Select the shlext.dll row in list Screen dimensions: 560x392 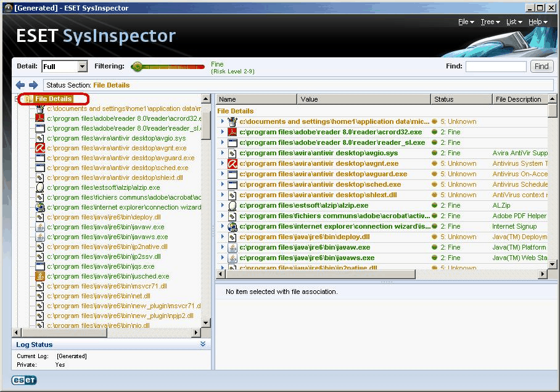click(x=382, y=195)
